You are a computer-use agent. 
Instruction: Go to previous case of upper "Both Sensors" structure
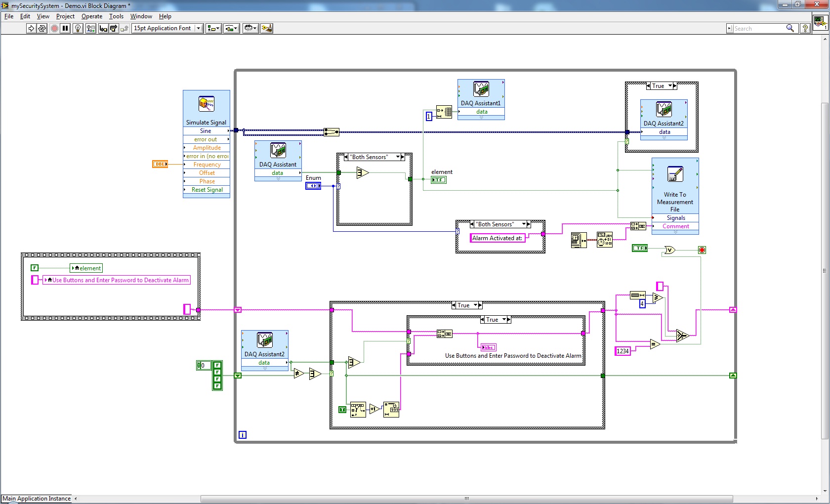(x=346, y=157)
